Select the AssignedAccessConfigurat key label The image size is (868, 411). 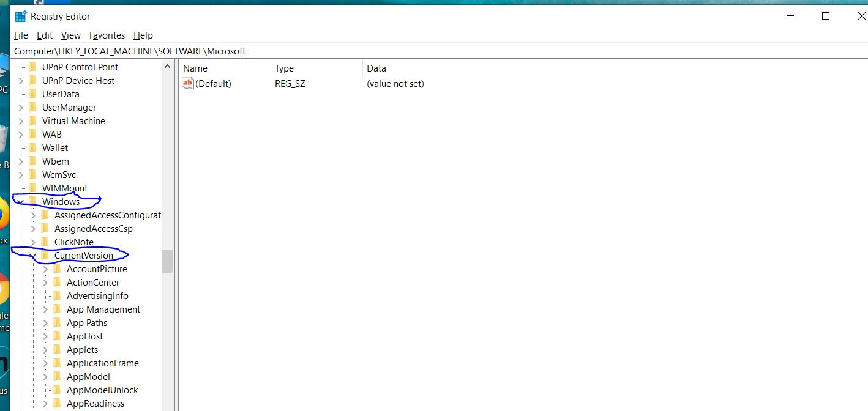click(x=108, y=215)
